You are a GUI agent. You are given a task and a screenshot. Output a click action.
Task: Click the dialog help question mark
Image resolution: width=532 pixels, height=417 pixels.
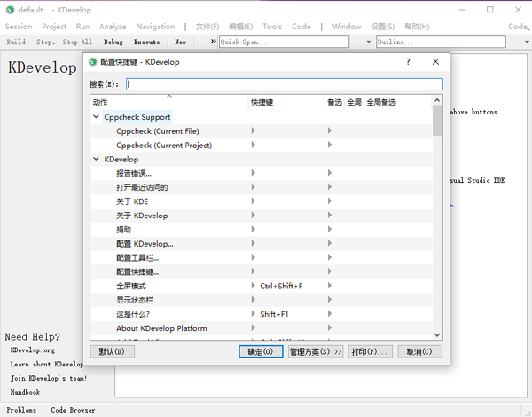pyautogui.click(x=408, y=62)
